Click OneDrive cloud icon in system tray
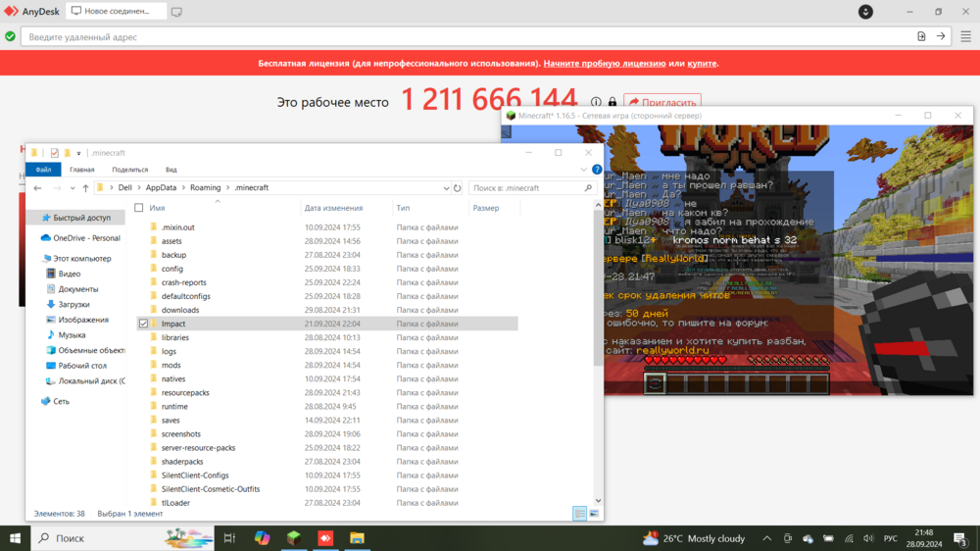 point(808,538)
